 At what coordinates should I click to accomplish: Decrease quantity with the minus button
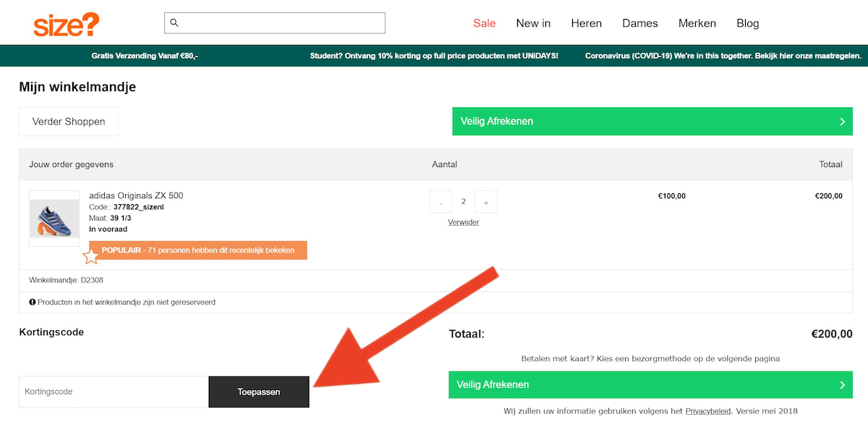coord(441,202)
